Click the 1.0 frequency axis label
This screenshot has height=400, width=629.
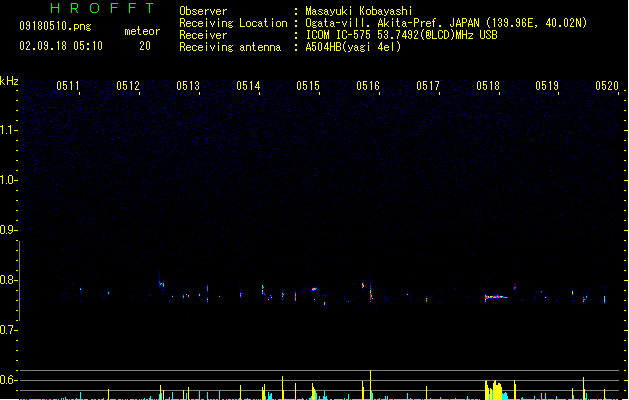tap(8, 180)
